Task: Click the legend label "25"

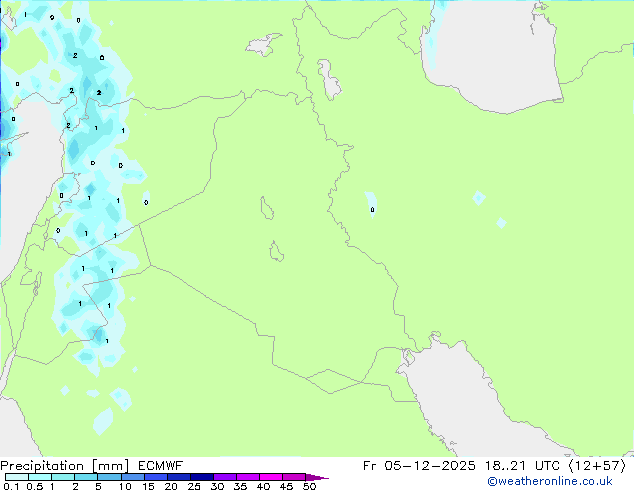Action: tap(194, 486)
